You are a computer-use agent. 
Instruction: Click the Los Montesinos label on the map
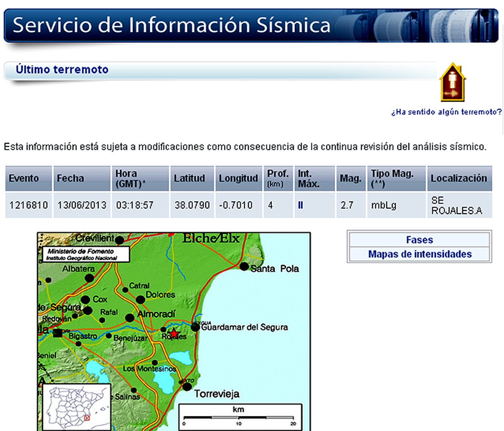coord(149,369)
